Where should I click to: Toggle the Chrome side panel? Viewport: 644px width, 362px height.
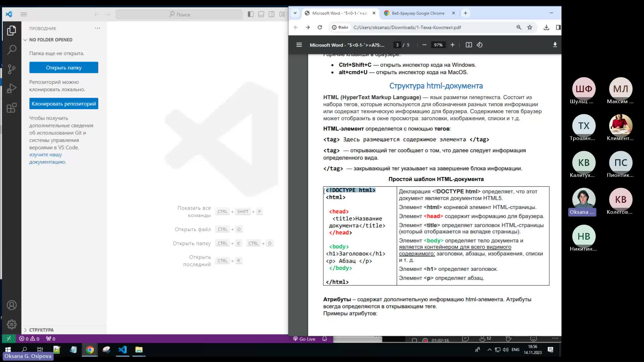tap(558, 27)
